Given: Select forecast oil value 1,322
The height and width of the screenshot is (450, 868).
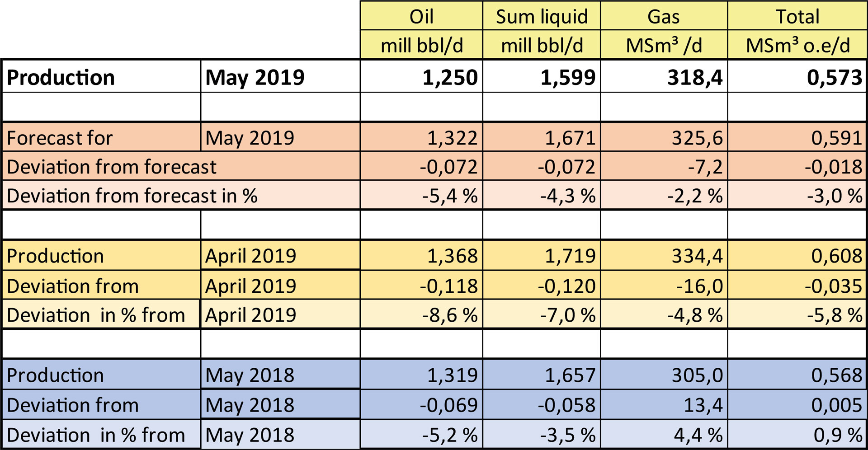Looking at the screenshot, I should [452, 138].
